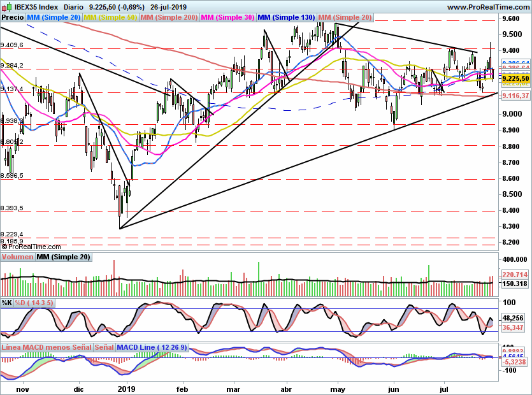Select the IBEX35 Index title
532x395 pixels.
pos(36,7)
